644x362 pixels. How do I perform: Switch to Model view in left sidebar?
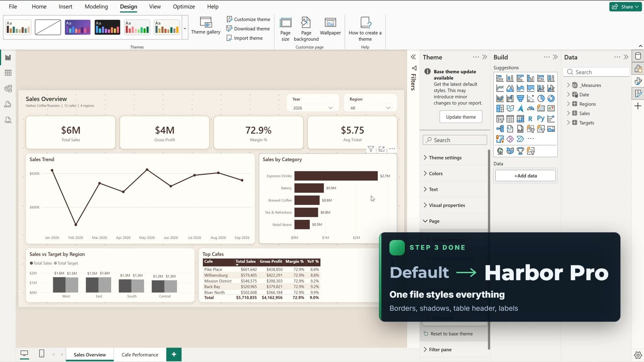[x=8, y=88]
